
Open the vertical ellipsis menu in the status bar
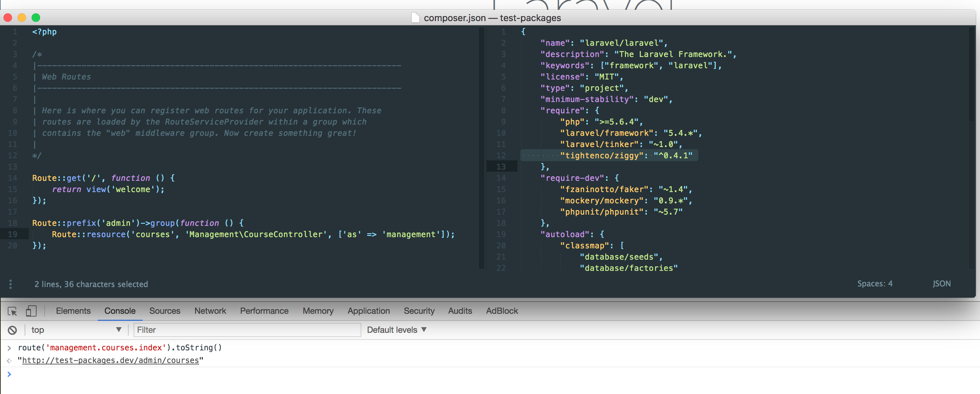coord(10,284)
